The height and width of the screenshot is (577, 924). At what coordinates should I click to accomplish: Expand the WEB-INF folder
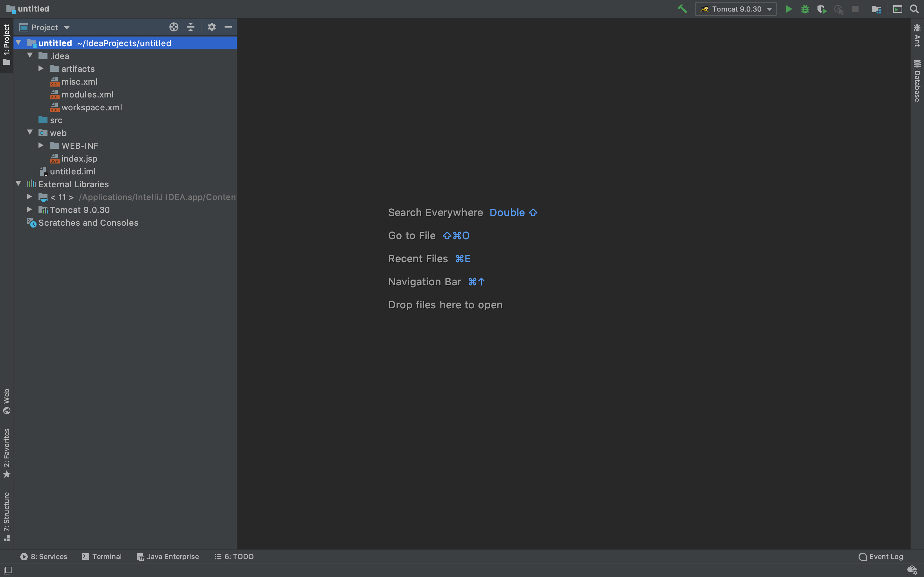[x=41, y=146]
